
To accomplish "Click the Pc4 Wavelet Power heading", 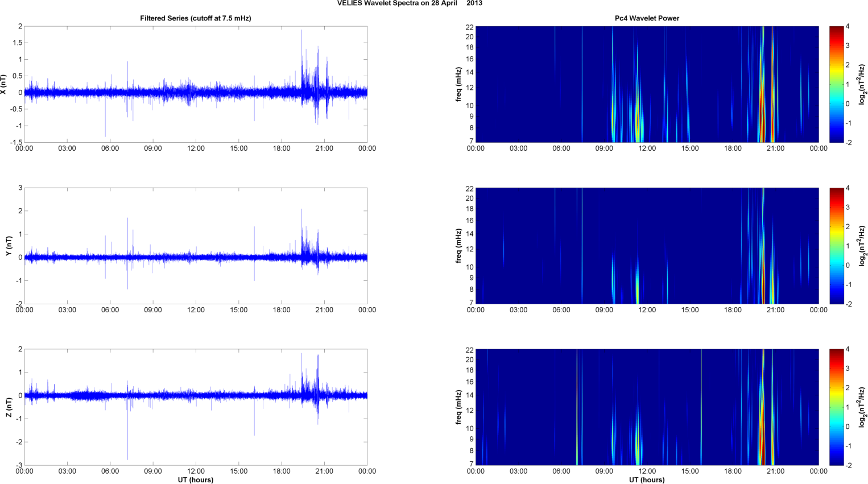I will point(647,18).
